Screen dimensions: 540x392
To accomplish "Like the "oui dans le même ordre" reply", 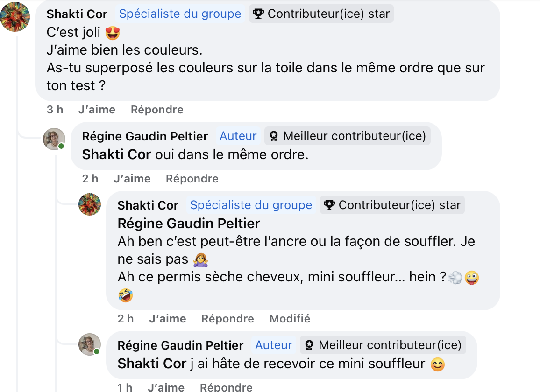I will (x=132, y=179).
